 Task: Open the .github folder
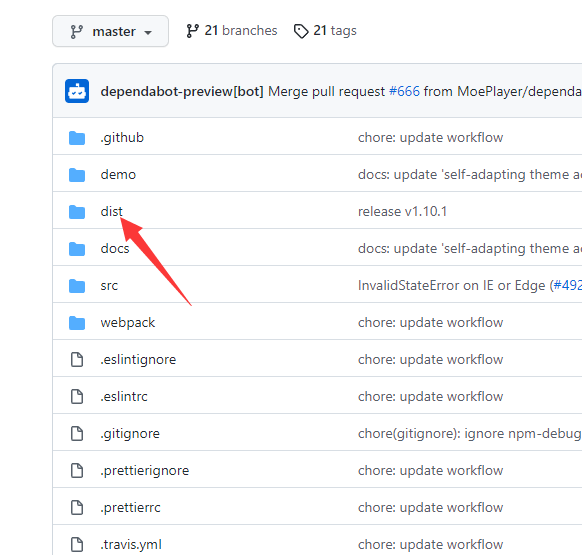[x=122, y=138]
